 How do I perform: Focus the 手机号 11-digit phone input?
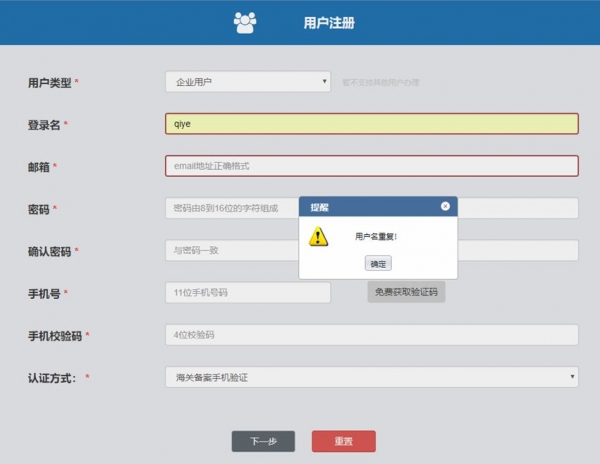pos(247,292)
